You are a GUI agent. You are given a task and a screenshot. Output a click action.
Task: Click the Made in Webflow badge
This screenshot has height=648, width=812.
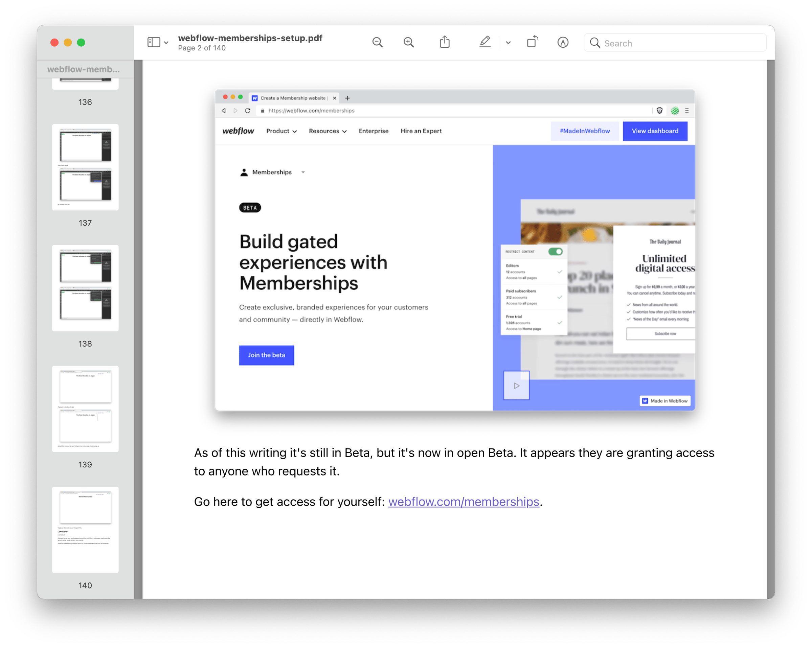tap(665, 401)
